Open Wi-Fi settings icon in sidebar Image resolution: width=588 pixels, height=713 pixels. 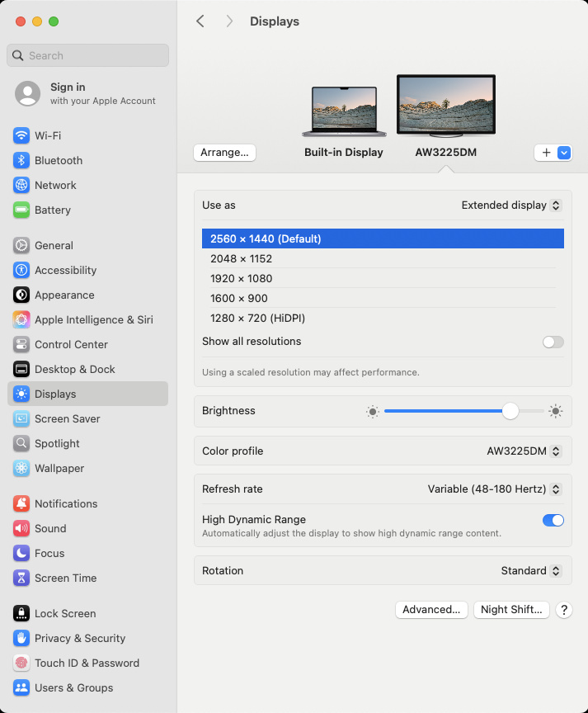pos(21,135)
